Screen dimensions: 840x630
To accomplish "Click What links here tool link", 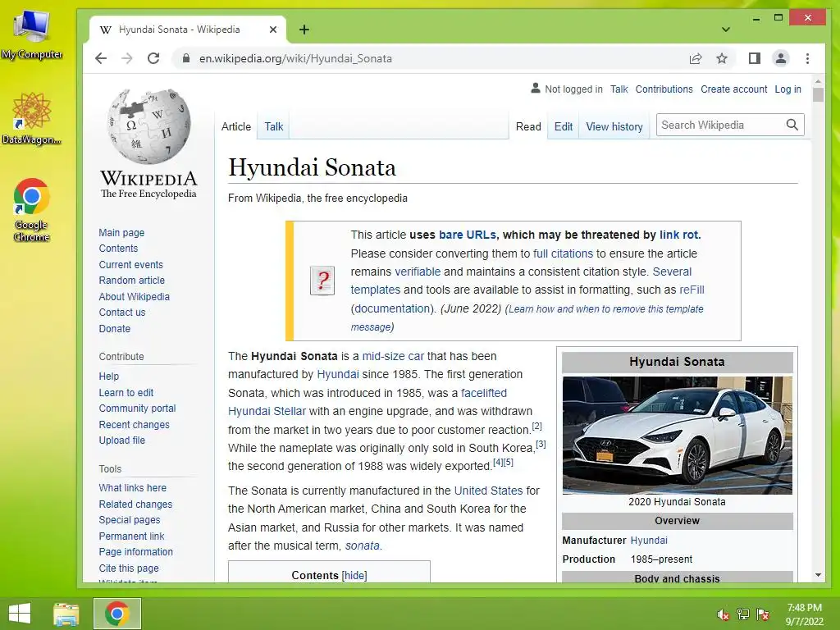I will (132, 487).
